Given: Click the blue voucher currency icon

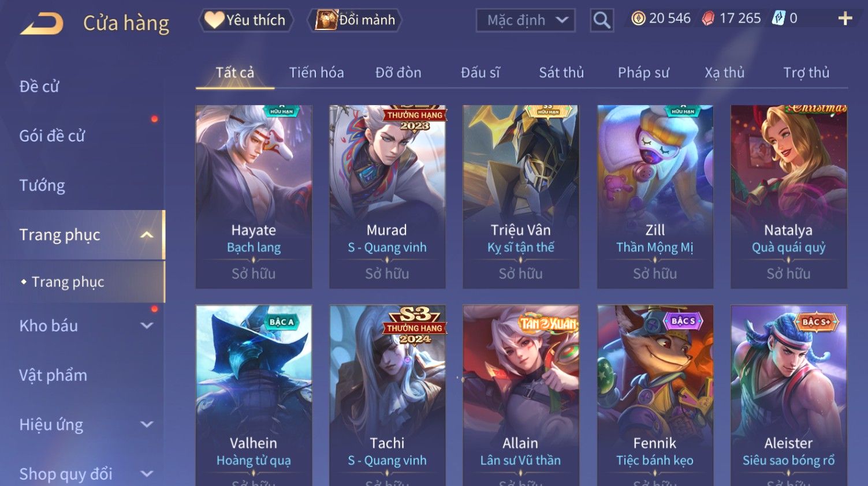Looking at the screenshot, I should [778, 18].
